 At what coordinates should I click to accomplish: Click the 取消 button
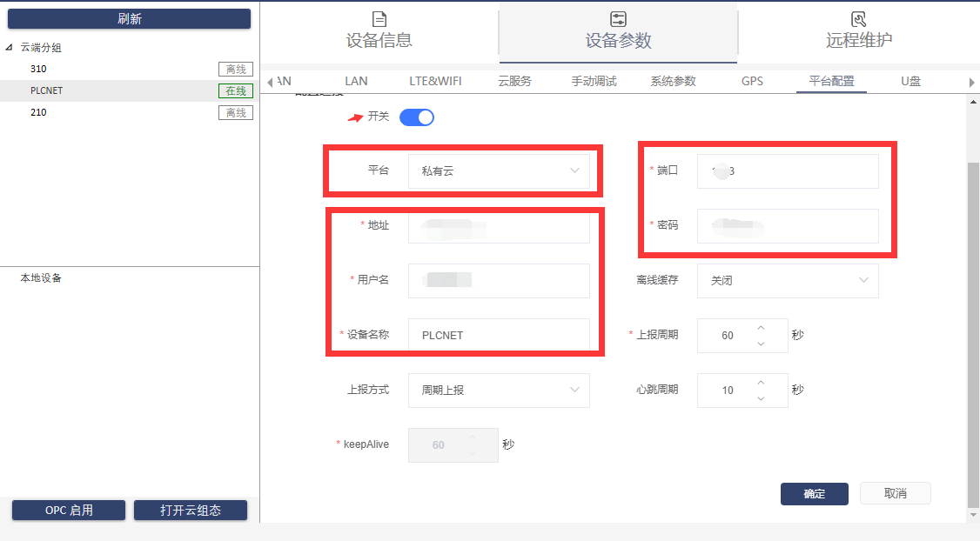pyautogui.click(x=895, y=493)
